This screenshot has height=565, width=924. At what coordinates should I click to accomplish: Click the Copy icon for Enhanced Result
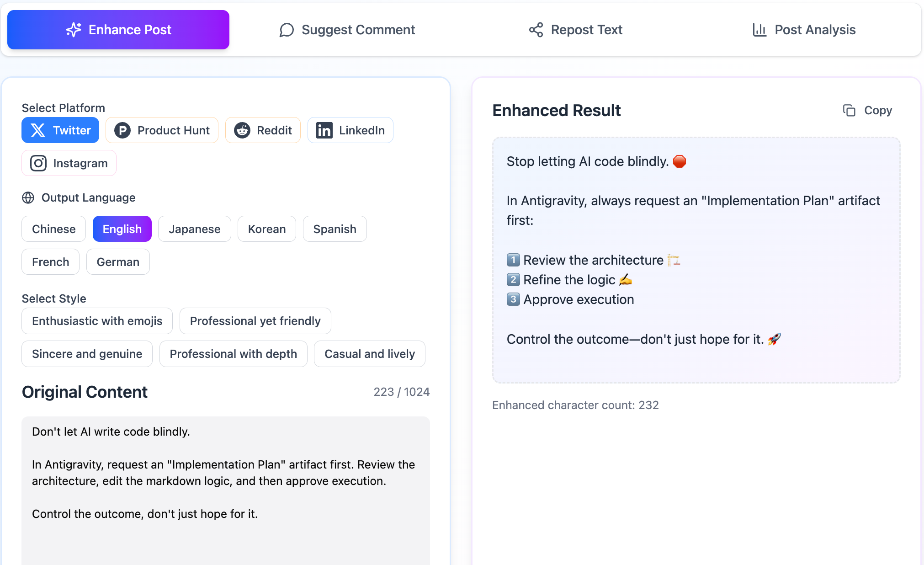(x=849, y=110)
